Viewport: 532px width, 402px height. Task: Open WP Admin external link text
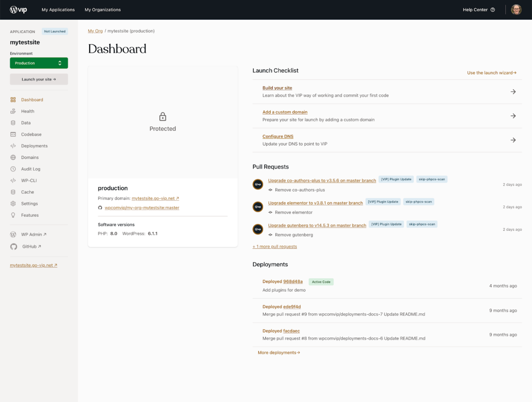click(34, 234)
